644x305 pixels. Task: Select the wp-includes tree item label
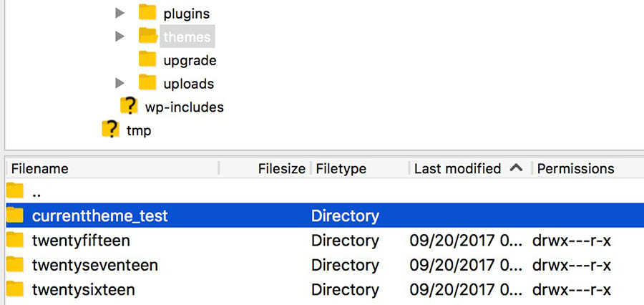coord(184,107)
